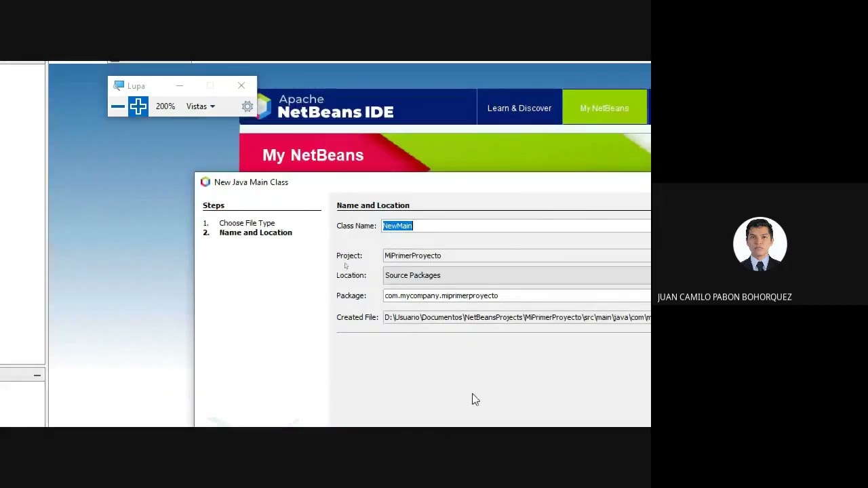Screen dimensions: 868x488
Task: Select step Choose File Type
Action: [247, 223]
